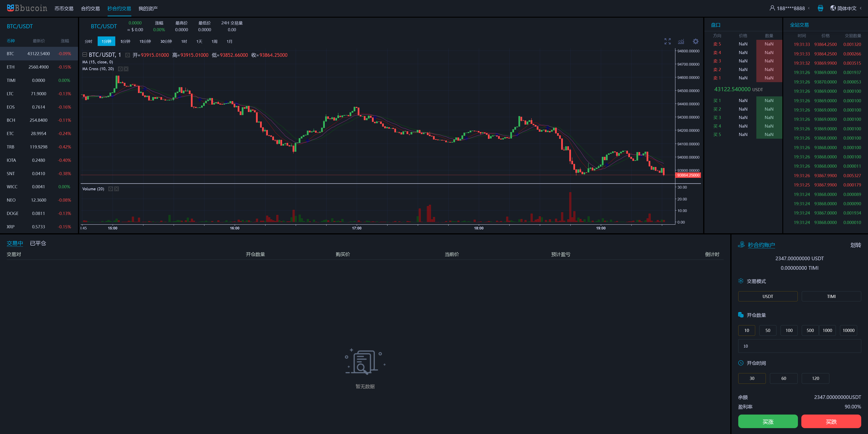Choose 60 seconds open time
Screen dimensions: 868x434
(783, 378)
